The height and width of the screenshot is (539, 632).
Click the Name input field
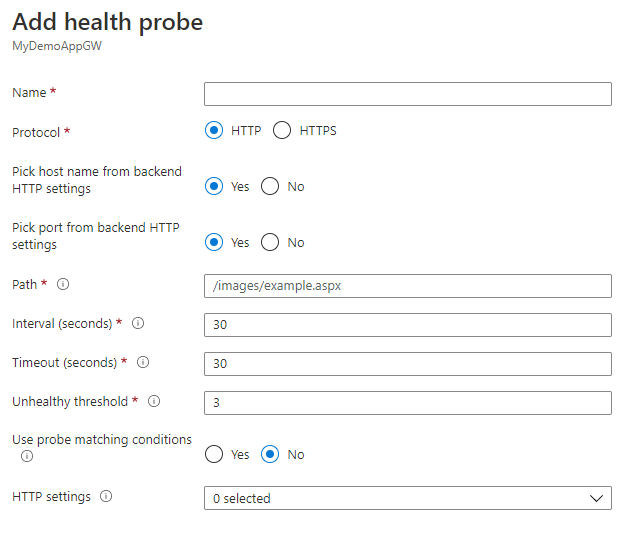407,94
